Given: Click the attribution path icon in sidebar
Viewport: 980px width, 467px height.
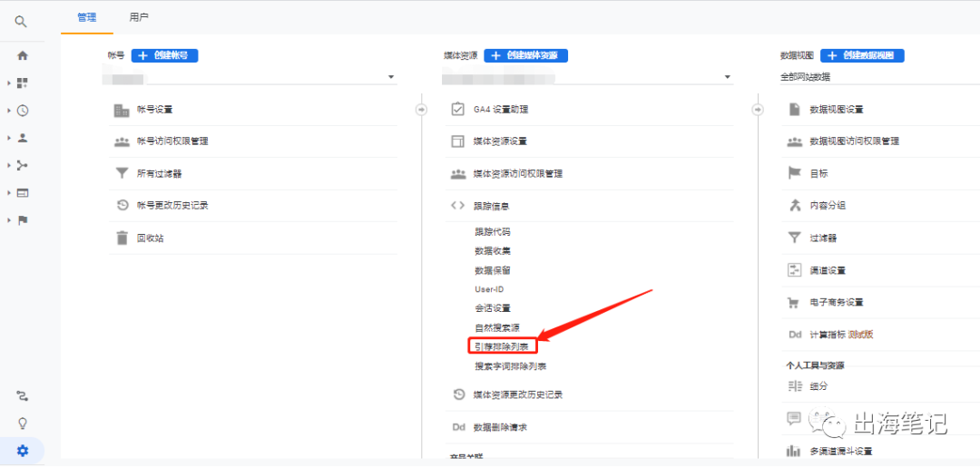Looking at the screenshot, I should coord(23,396).
